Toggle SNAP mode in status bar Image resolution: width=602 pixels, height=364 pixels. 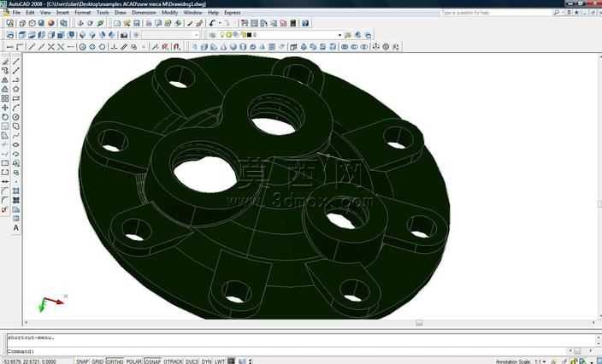point(83,361)
